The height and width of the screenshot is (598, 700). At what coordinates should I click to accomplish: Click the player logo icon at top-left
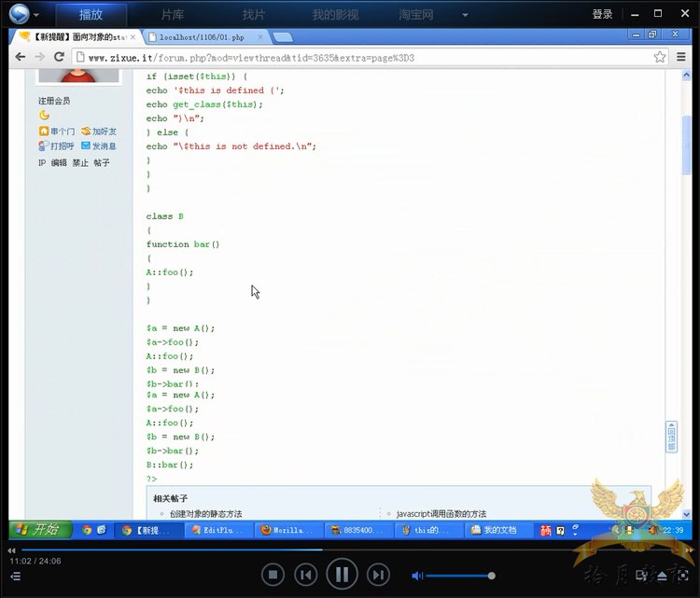[x=20, y=14]
